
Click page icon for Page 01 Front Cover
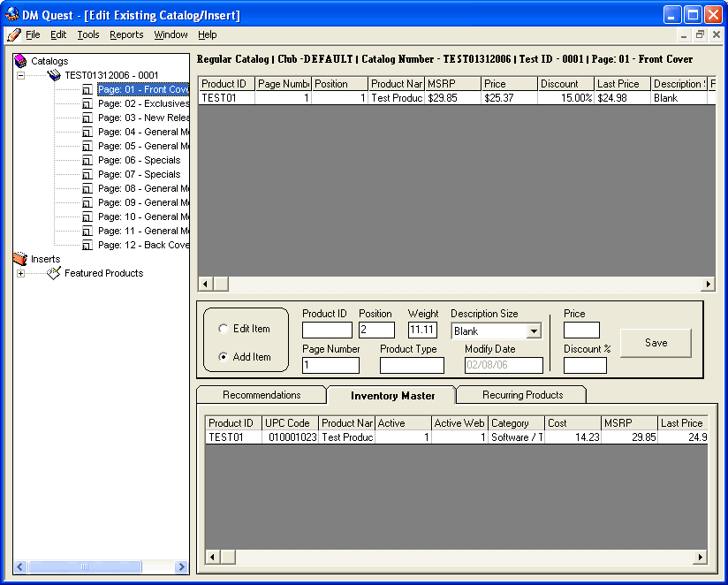(87, 89)
